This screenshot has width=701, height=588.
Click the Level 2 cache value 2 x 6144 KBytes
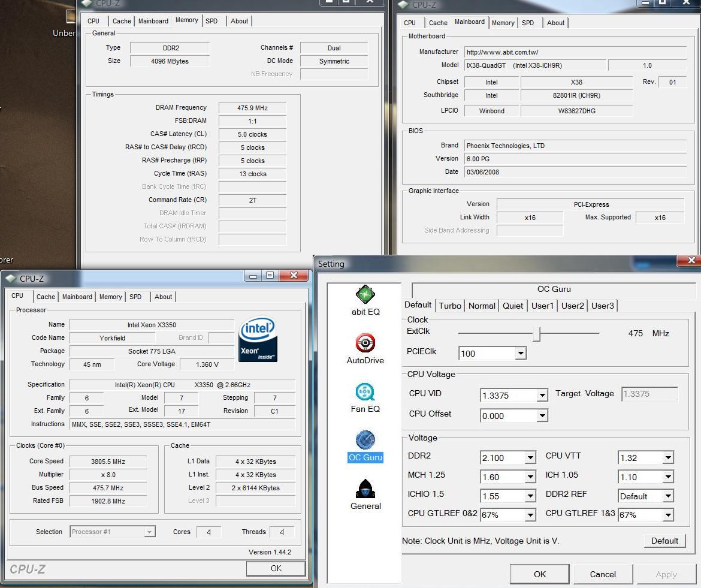tap(256, 488)
